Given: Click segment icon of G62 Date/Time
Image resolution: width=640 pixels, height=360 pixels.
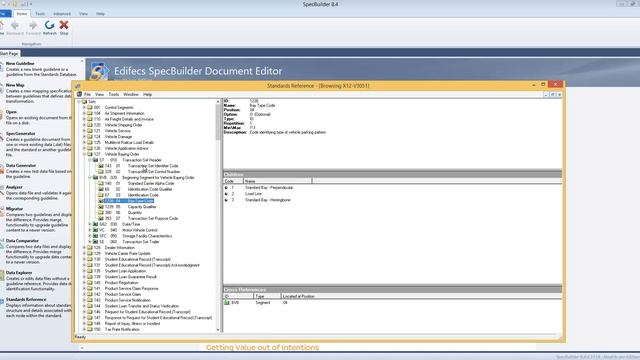Looking at the screenshot, I should tap(95, 224).
